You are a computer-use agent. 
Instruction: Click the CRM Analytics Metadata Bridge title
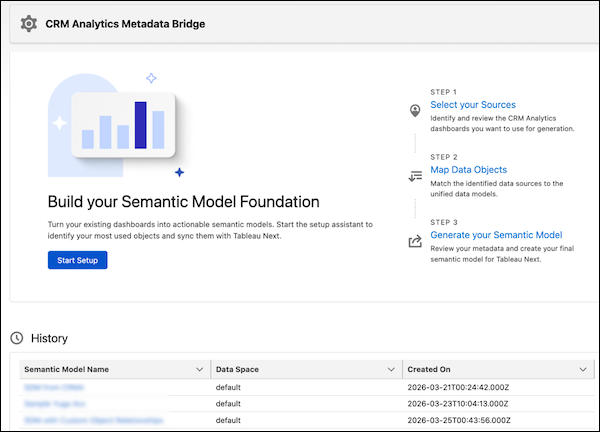(x=125, y=24)
